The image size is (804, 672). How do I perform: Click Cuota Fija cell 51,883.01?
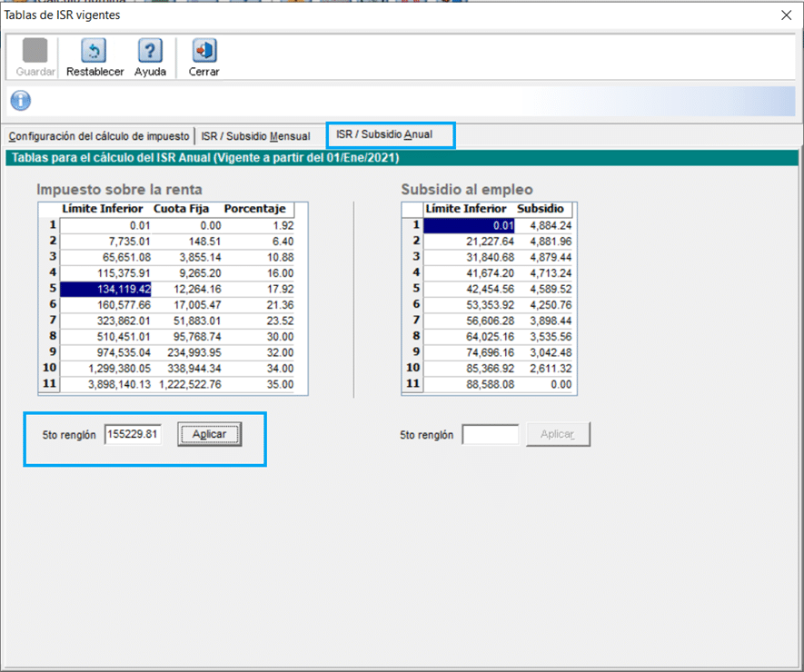(x=186, y=321)
